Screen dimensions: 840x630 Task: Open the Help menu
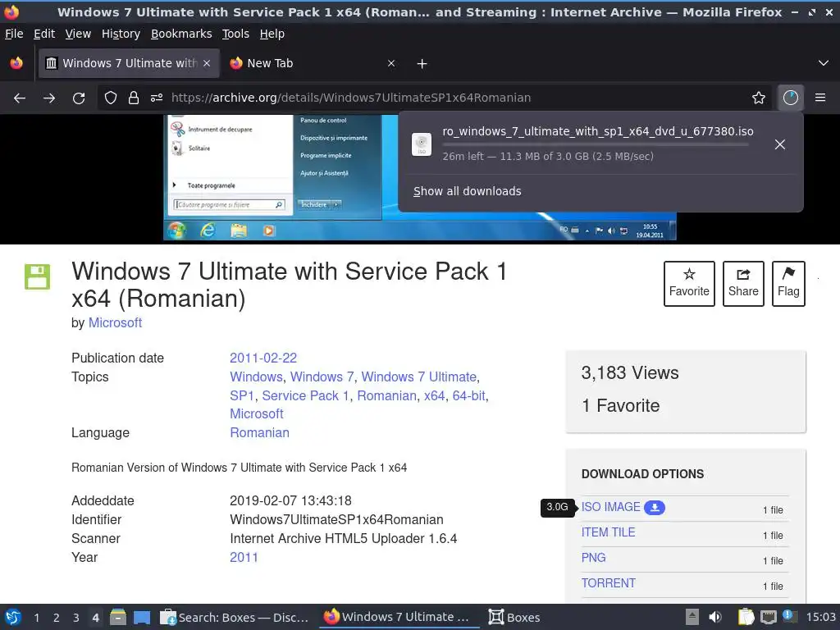click(272, 34)
